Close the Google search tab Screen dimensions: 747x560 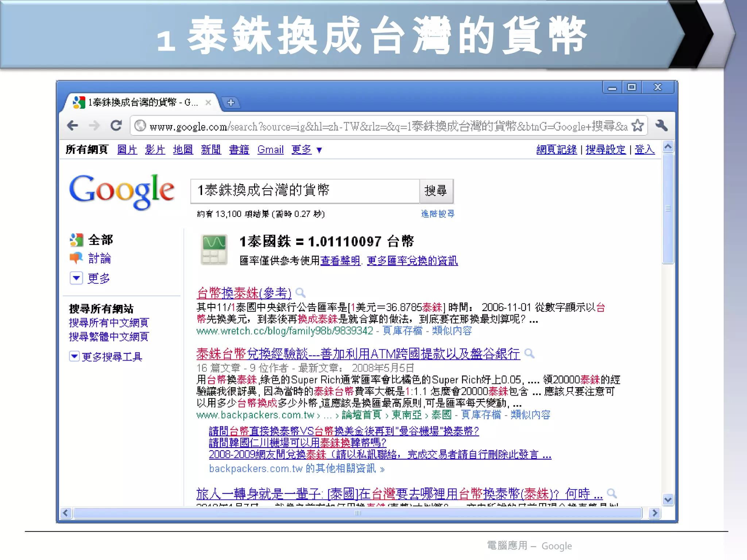pos(208,102)
